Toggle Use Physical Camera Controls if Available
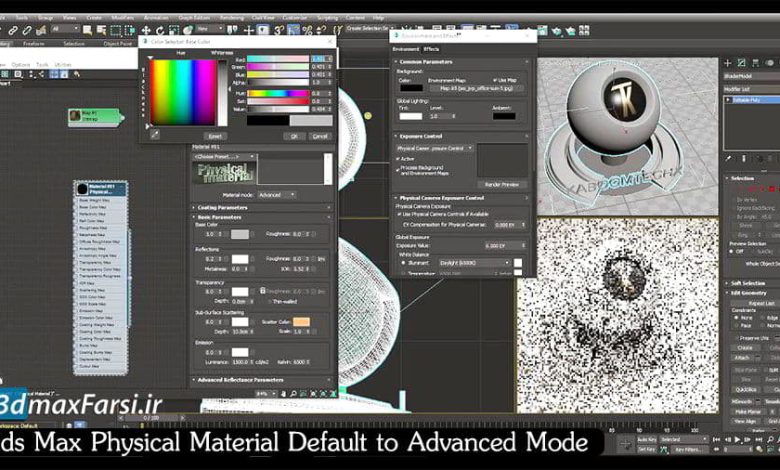 399,214
